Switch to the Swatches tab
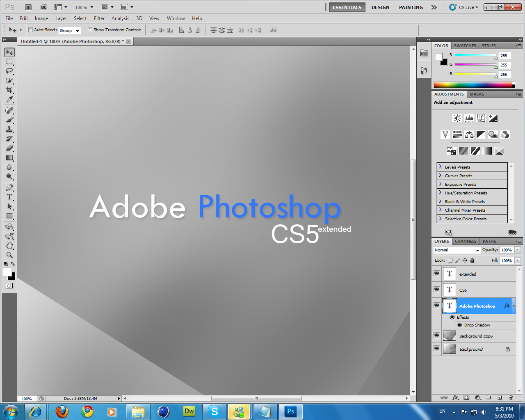The image size is (525, 420). [465, 46]
